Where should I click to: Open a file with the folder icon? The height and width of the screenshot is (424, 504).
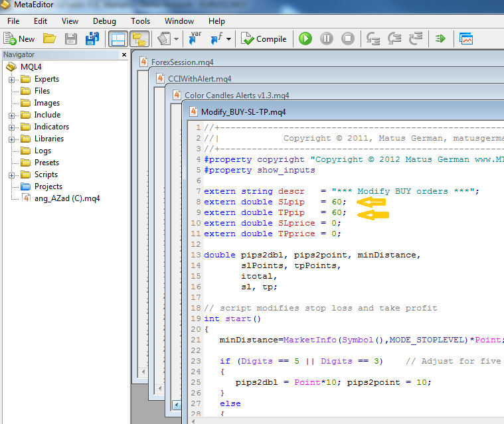click(x=50, y=39)
